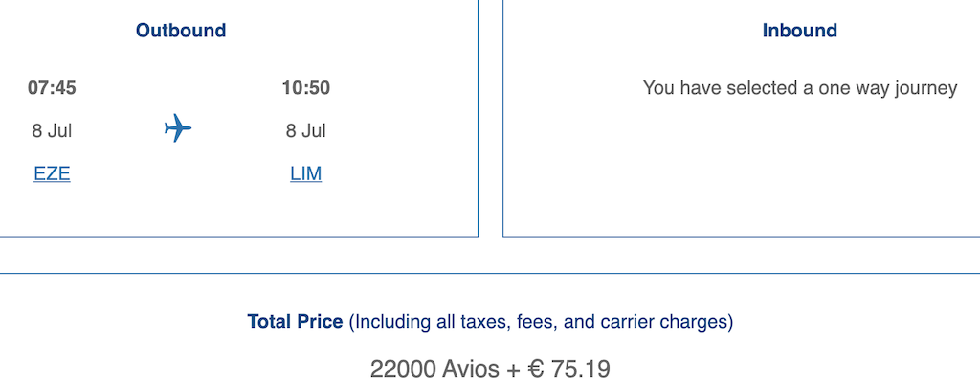
Task: Click the Total Price label
Action: 295,322
